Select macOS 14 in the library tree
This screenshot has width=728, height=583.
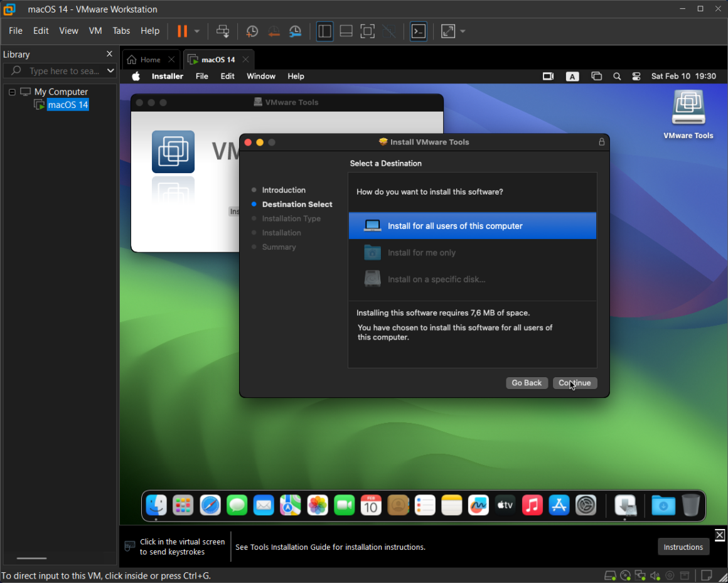click(68, 105)
